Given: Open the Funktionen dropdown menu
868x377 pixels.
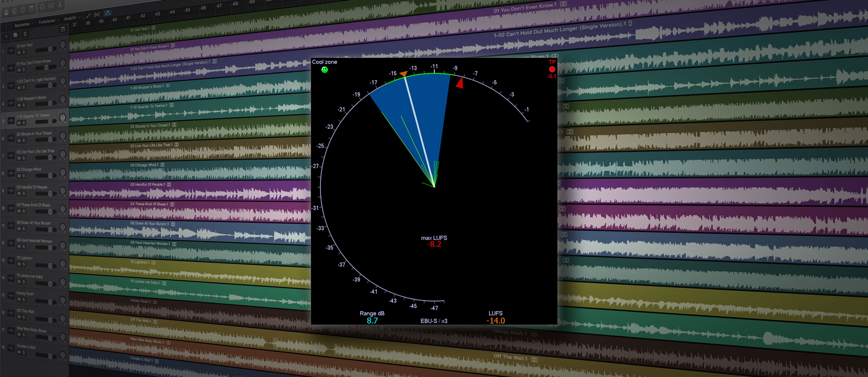Looking at the screenshot, I should pos(49,21).
